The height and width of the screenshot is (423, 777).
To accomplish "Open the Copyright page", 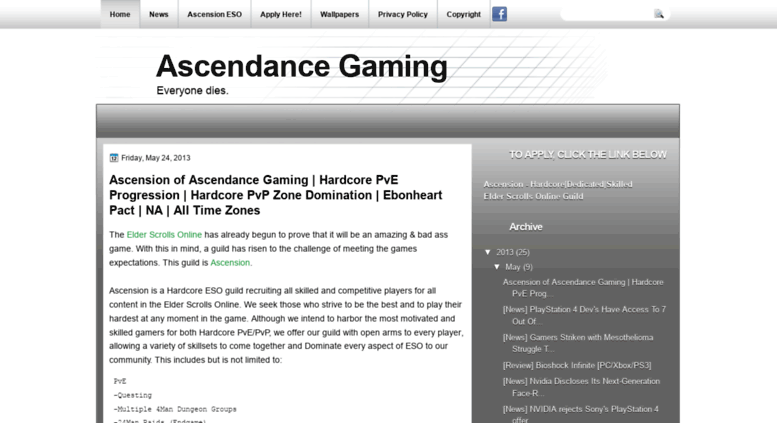I will pyautogui.click(x=463, y=14).
